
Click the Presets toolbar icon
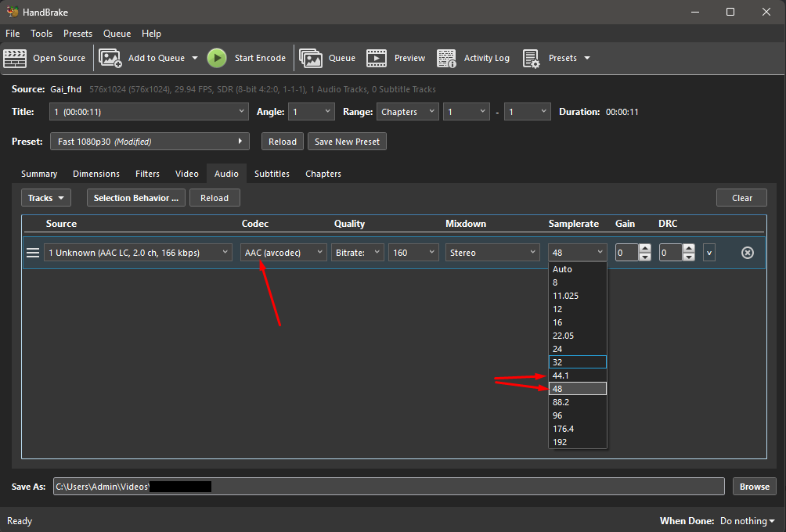click(532, 58)
